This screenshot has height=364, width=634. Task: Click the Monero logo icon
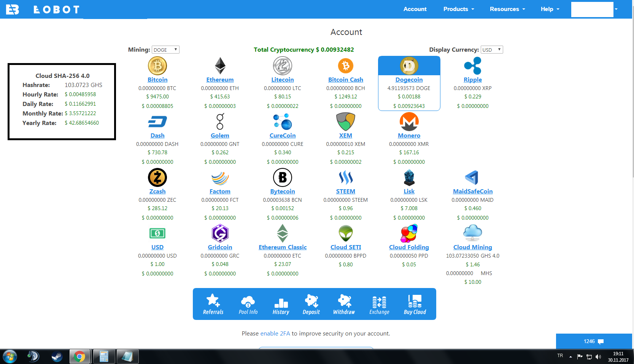pyautogui.click(x=409, y=122)
